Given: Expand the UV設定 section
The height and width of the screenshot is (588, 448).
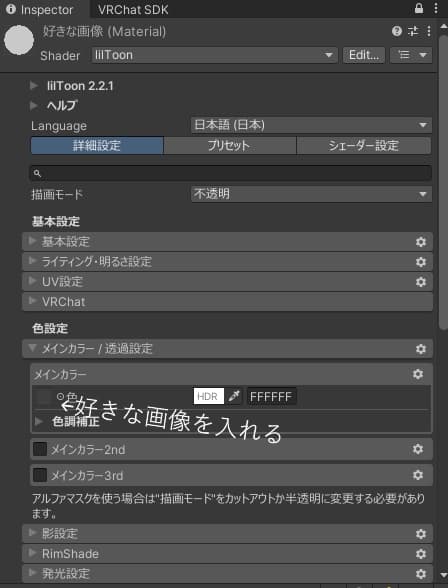Looking at the screenshot, I should [x=227, y=282].
